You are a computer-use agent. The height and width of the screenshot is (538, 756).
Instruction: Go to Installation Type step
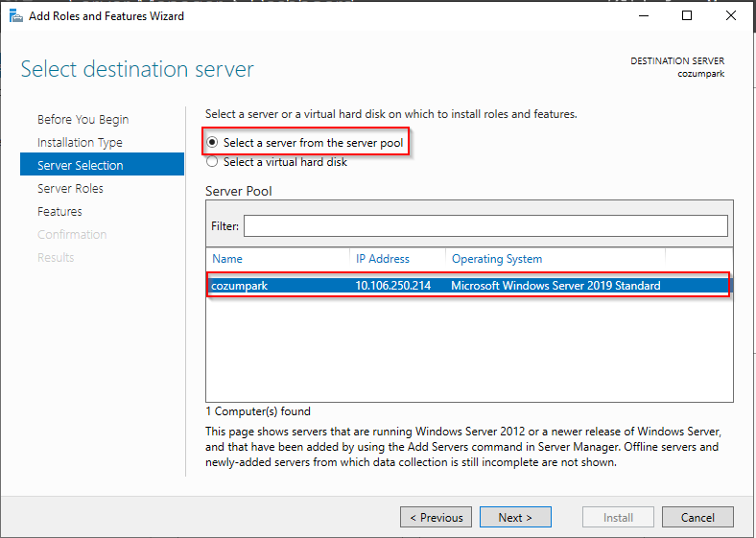(80, 142)
